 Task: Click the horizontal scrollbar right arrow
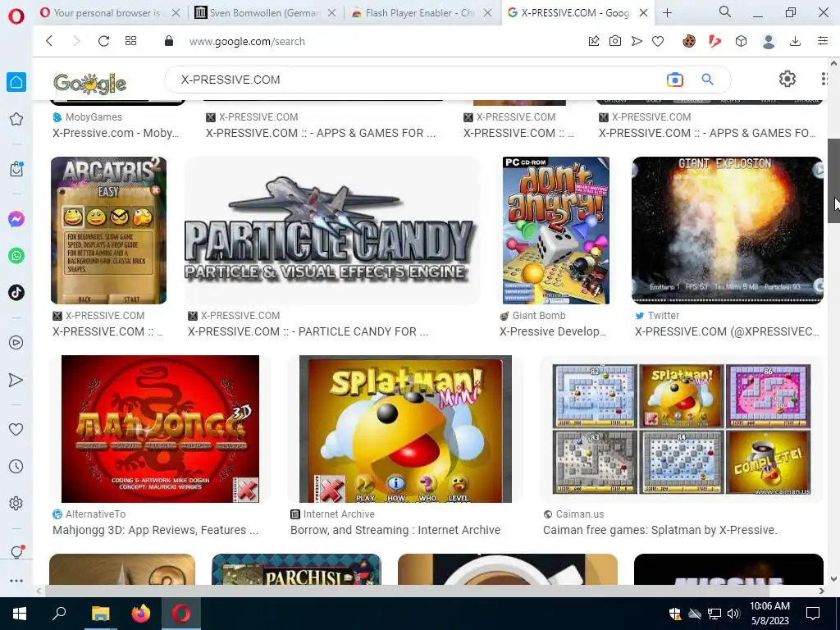822,591
